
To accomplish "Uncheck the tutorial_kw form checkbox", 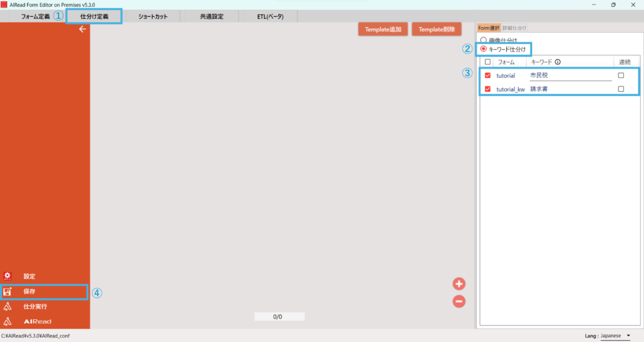I will click(488, 89).
